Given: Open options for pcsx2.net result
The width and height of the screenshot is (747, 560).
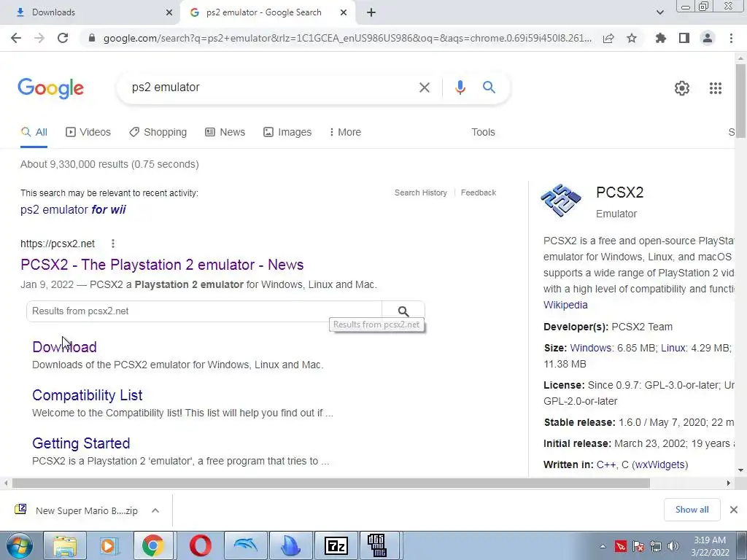Looking at the screenshot, I should [113, 244].
